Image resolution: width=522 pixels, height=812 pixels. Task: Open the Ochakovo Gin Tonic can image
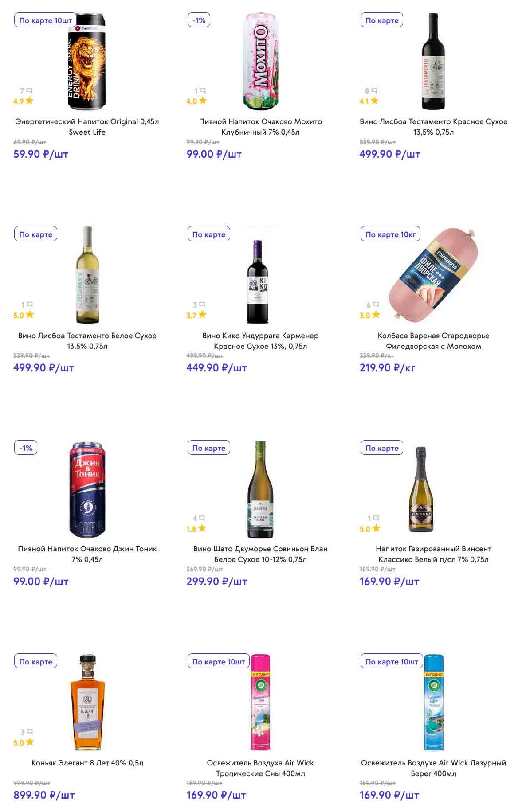coord(87,489)
